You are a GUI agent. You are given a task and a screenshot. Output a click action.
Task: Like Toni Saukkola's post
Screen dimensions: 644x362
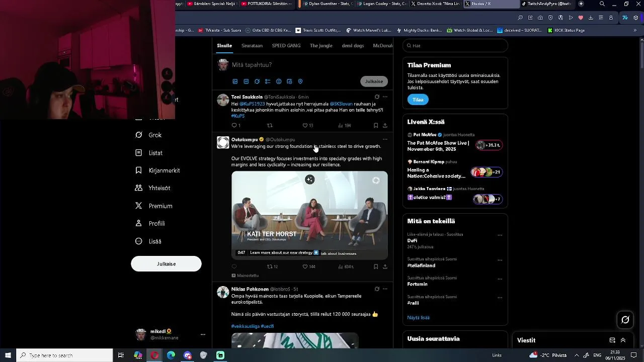pos(307,125)
